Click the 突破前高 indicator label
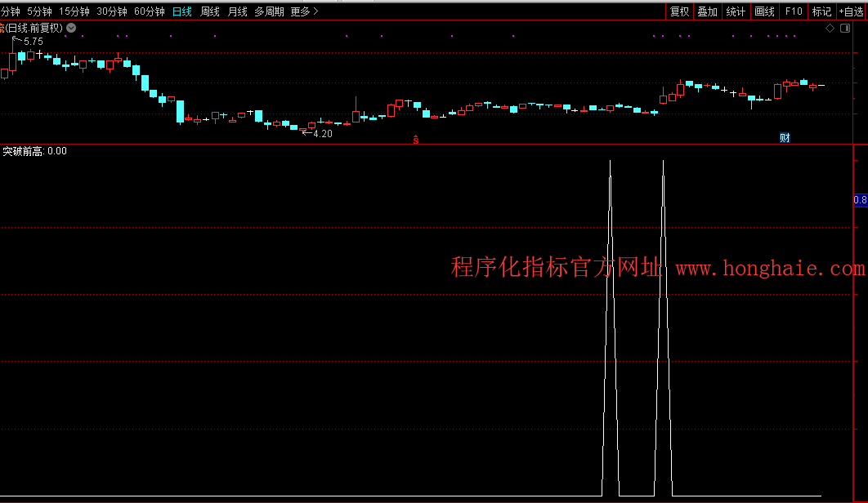 pyautogui.click(x=23, y=151)
